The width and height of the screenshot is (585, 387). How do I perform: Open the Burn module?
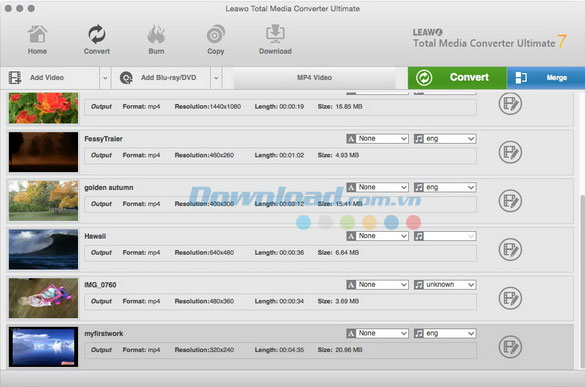click(x=156, y=40)
